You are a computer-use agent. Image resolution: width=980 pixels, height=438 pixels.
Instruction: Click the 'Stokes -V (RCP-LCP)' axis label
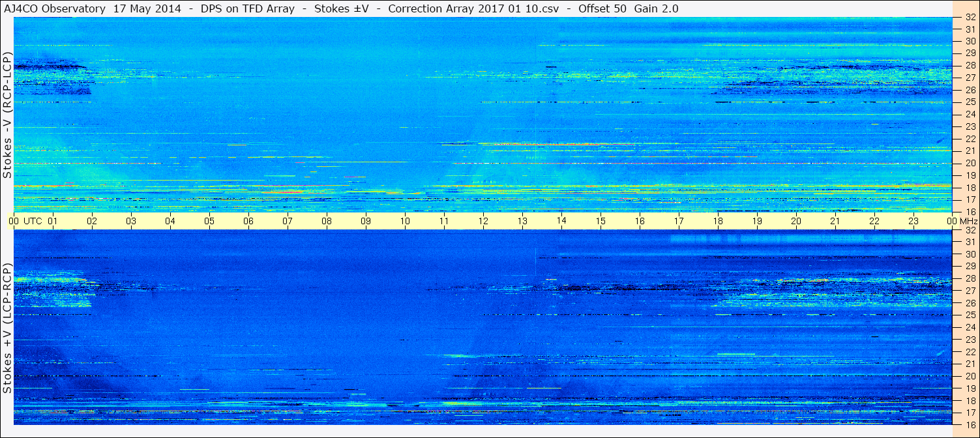pyautogui.click(x=7, y=115)
